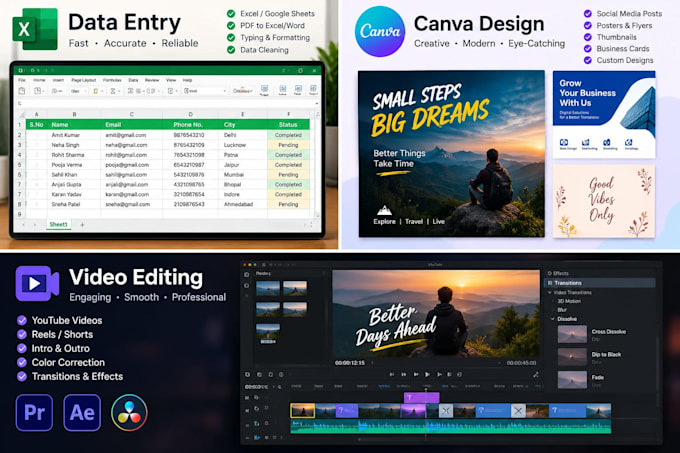Click the teal audio waveform track

451,426
